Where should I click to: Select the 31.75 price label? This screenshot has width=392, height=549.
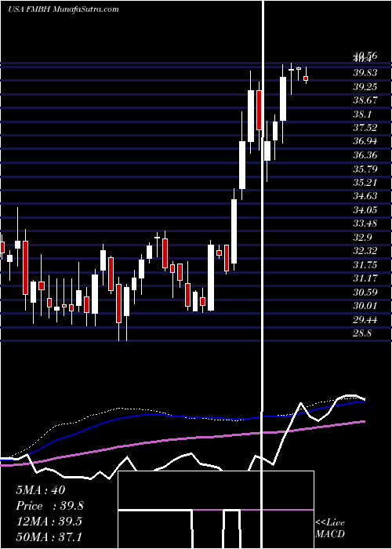[365, 264]
